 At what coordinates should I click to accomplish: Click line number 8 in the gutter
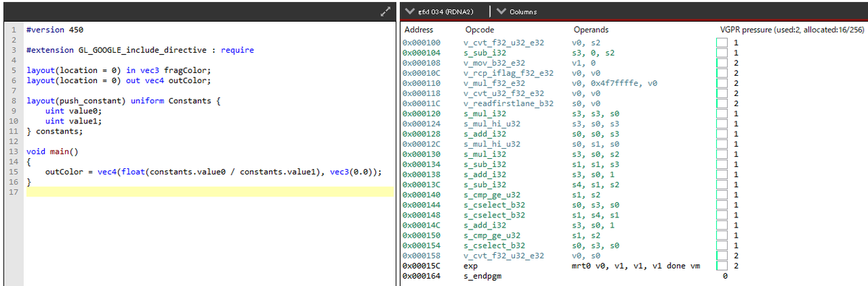tap(16, 101)
